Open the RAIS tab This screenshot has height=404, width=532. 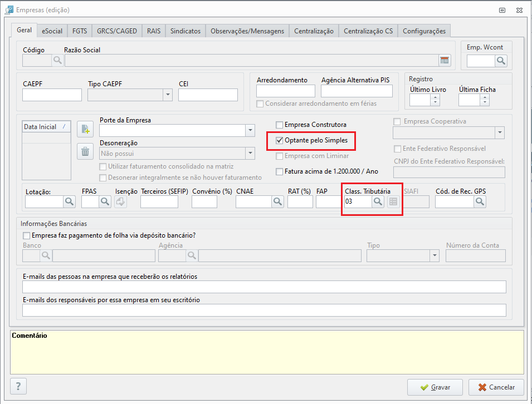coord(154,31)
